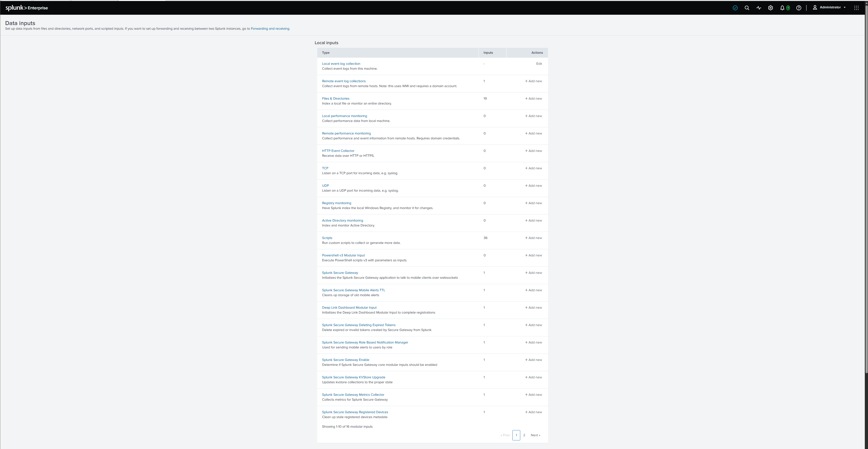Click the Type column header
The image size is (868, 449).
[x=398, y=53]
